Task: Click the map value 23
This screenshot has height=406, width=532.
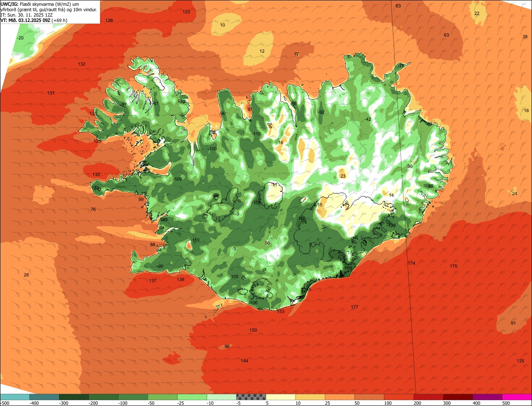Action: (x=343, y=176)
